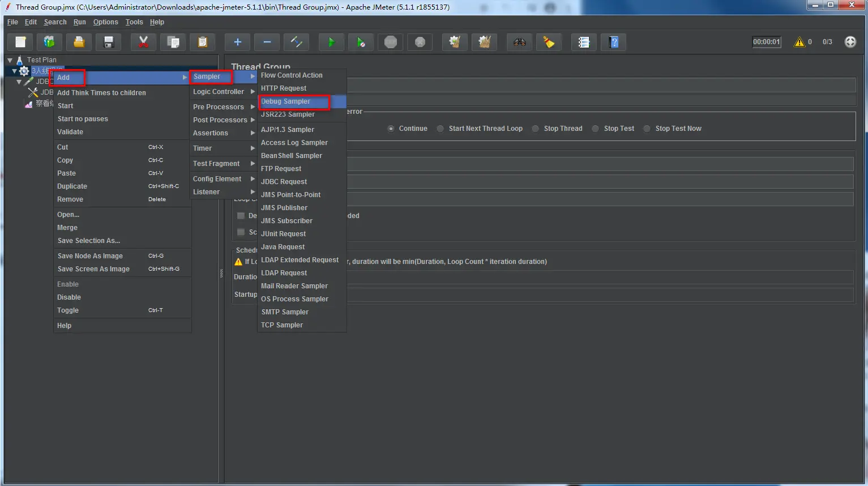Click the Paste clipboard icon

point(203,42)
